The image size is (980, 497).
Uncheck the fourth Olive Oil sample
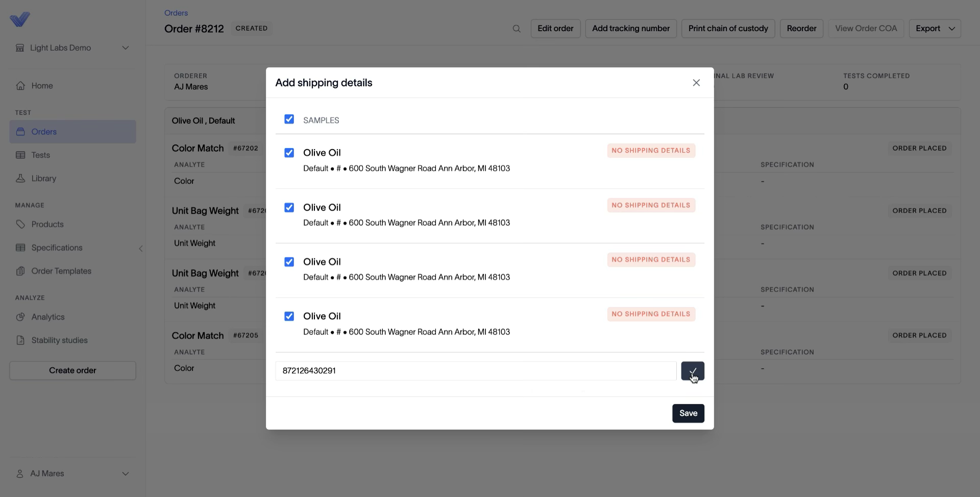[x=289, y=316]
